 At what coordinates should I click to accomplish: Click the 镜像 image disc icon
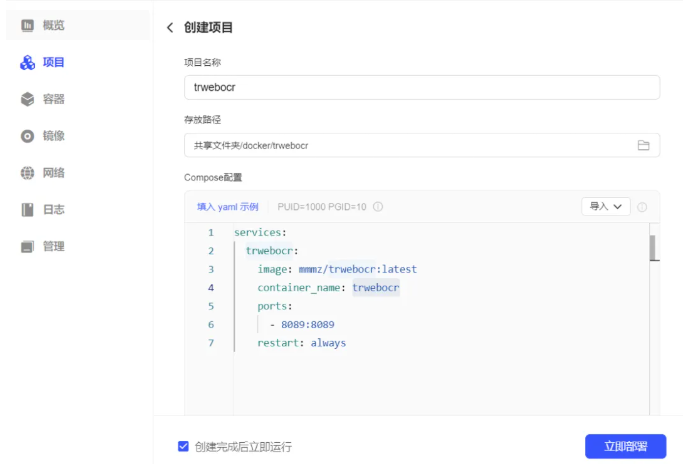click(28, 136)
